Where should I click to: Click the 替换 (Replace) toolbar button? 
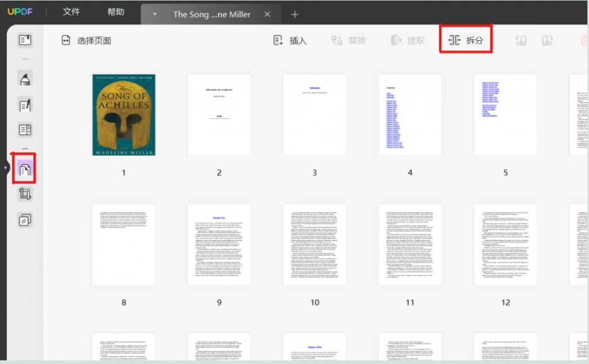pos(348,40)
